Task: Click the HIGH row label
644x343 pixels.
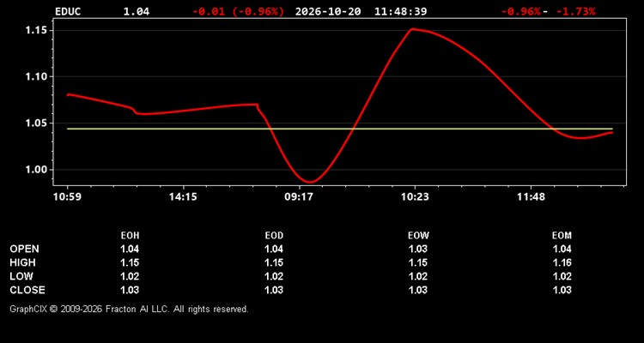Action: [22, 262]
